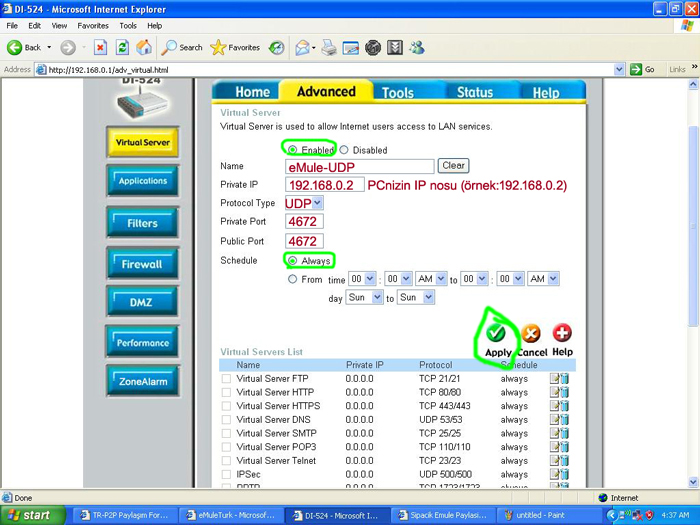Delete the Virtual Server Telnet entry trash icon
Viewport: 700px width, 525px height.
pyautogui.click(x=564, y=461)
